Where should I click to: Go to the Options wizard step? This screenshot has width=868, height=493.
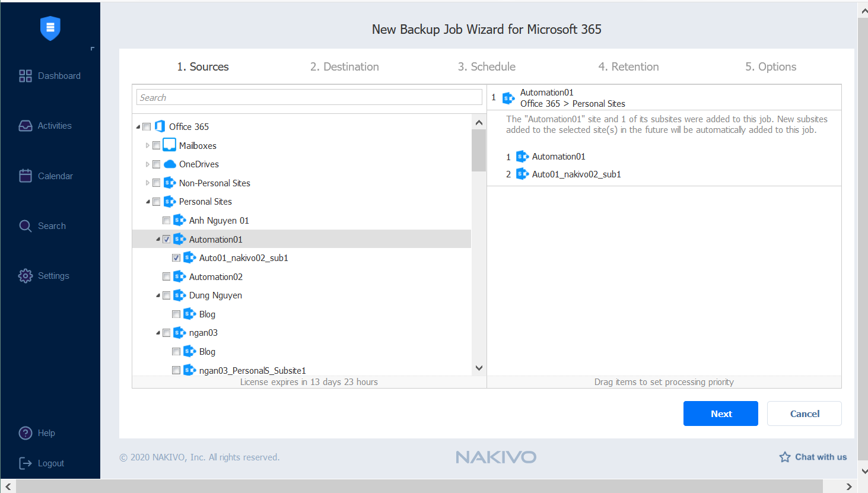(x=771, y=66)
